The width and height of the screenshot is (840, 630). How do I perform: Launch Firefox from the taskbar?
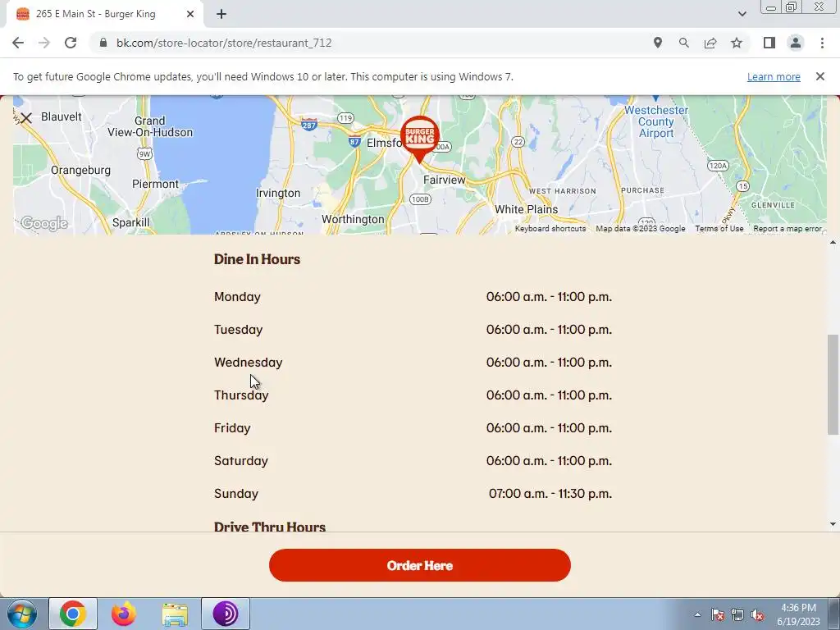pyautogui.click(x=124, y=614)
